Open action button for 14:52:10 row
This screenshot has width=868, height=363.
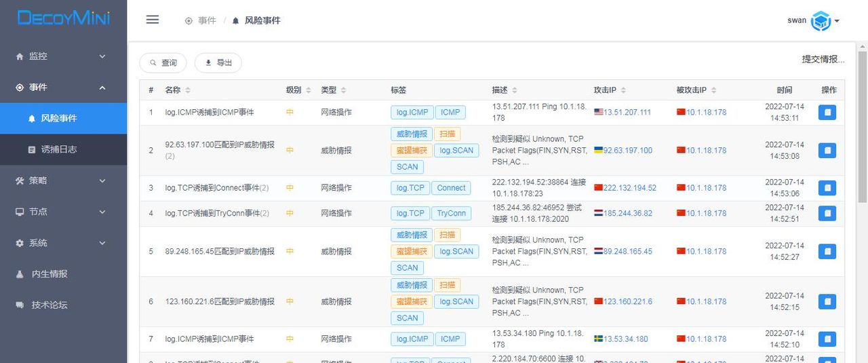tap(827, 339)
